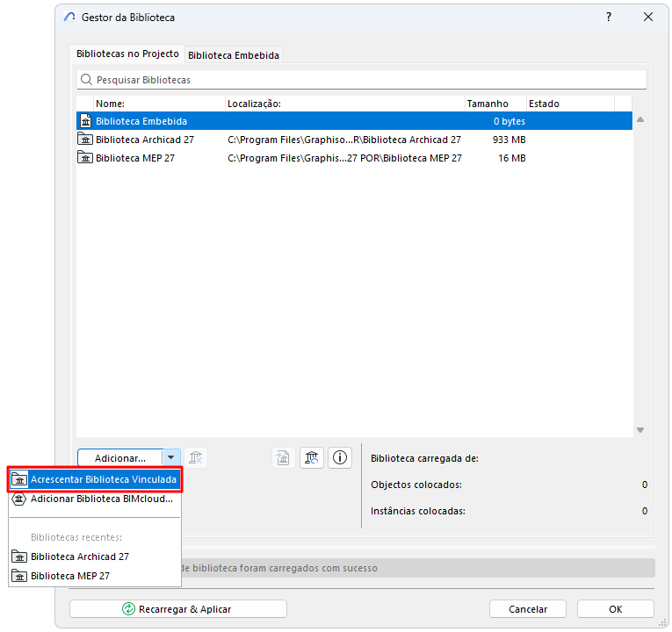The height and width of the screenshot is (632, 672).
Task: Click the green reload icon in Recarregar button
Action: (128, 609)
